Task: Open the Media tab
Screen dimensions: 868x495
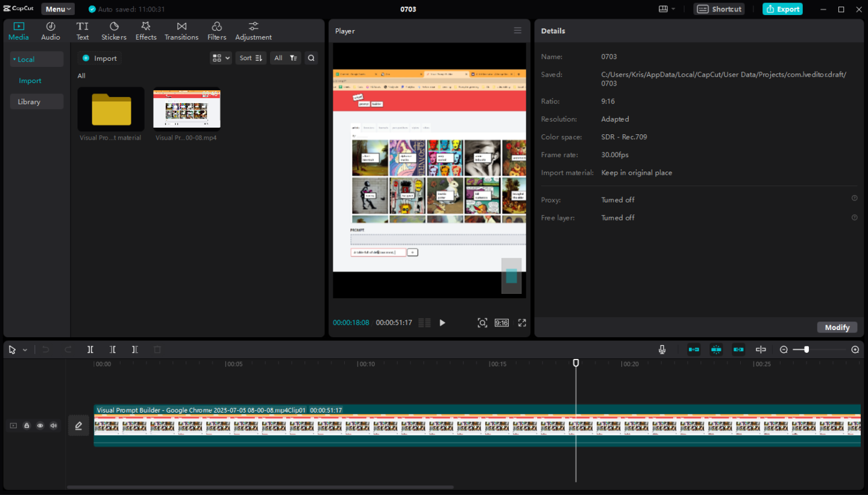Action: (x=19, y=31)
